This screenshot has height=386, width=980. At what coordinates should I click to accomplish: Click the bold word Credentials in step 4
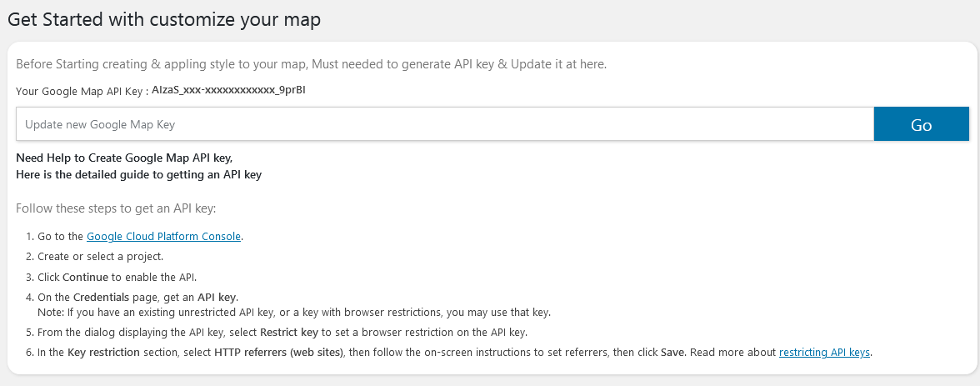(x=102, y=297)
